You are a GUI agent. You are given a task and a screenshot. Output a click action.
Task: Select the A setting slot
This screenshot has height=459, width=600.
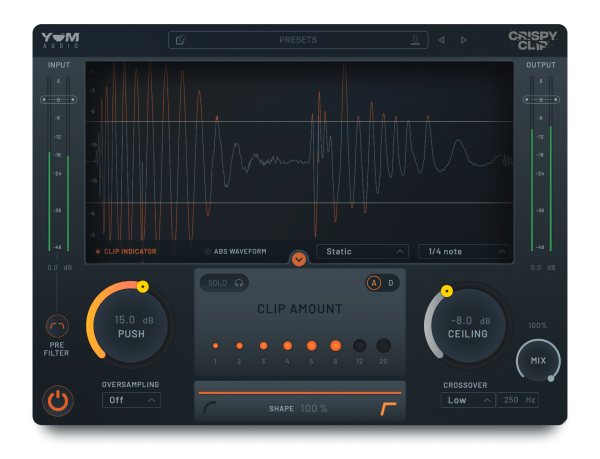tap(374, 283)
